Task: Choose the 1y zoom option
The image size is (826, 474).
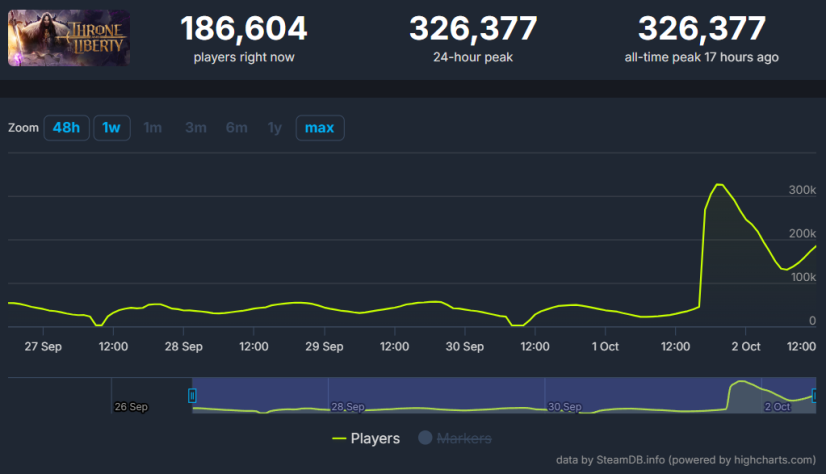Action: [274, 128]
